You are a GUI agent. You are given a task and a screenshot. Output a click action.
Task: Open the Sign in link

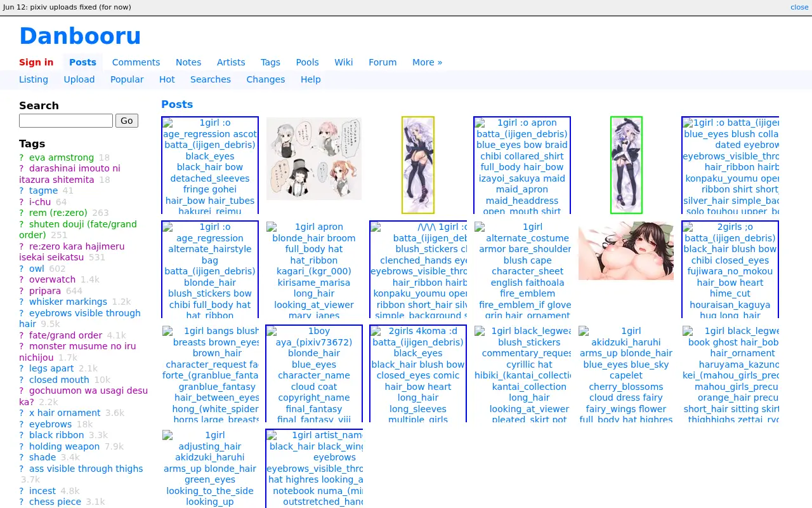[x=36, y=62]
